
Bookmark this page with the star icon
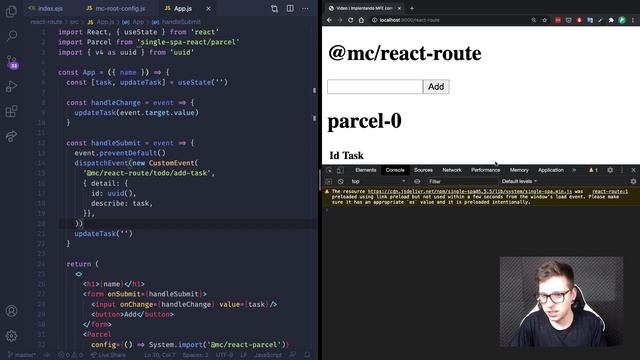coord(544,20)
